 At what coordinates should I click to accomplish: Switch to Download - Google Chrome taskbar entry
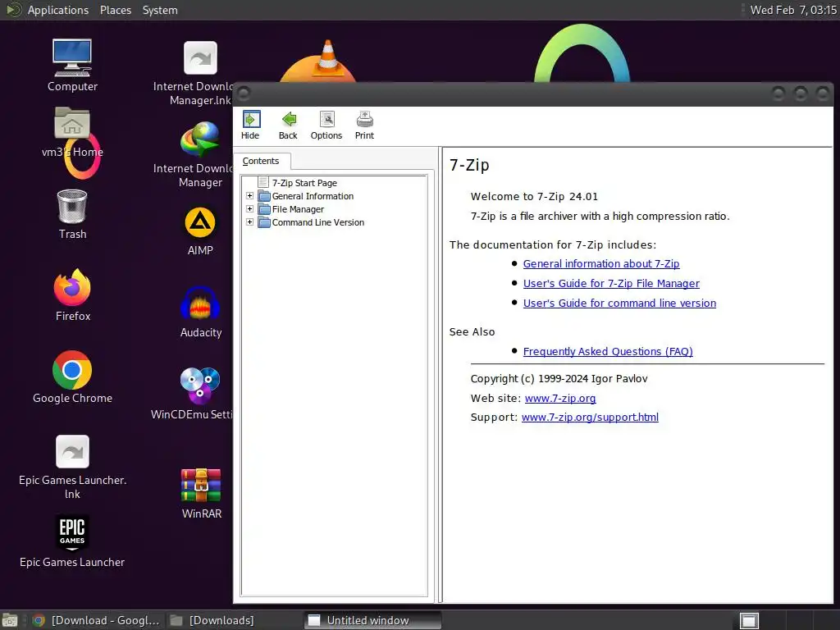(97, 620)
